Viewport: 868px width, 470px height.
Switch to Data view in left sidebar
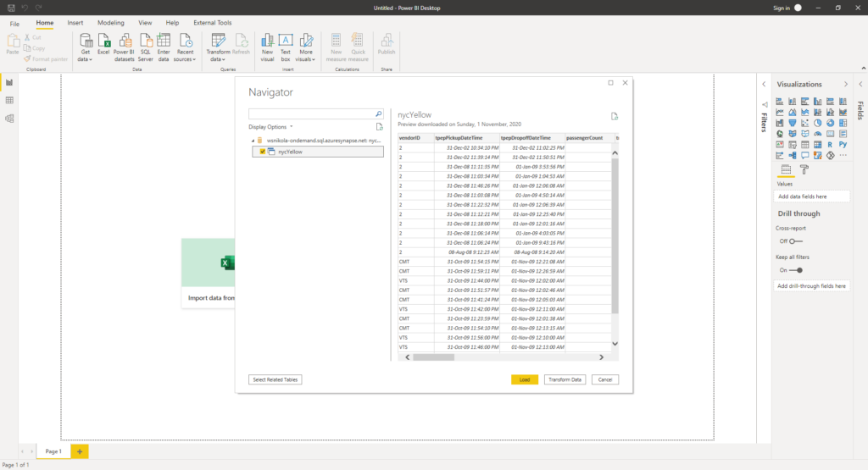tap(9, 100)
